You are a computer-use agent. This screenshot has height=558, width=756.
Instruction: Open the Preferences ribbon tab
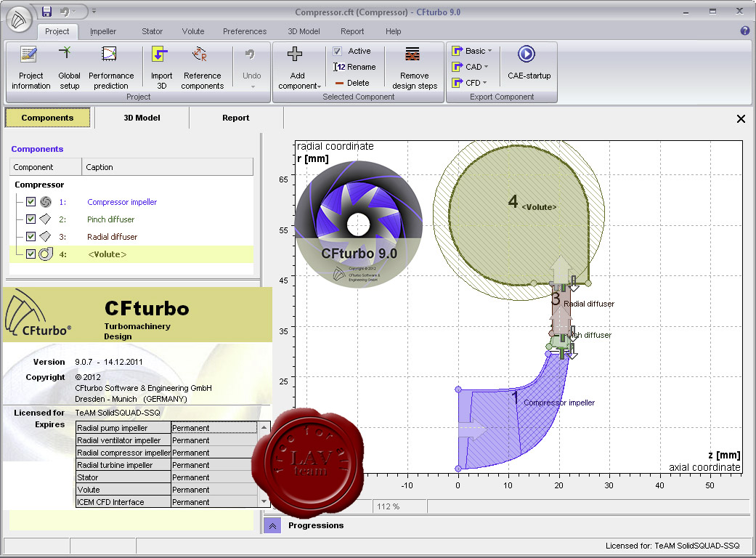(x=245, y=31)
